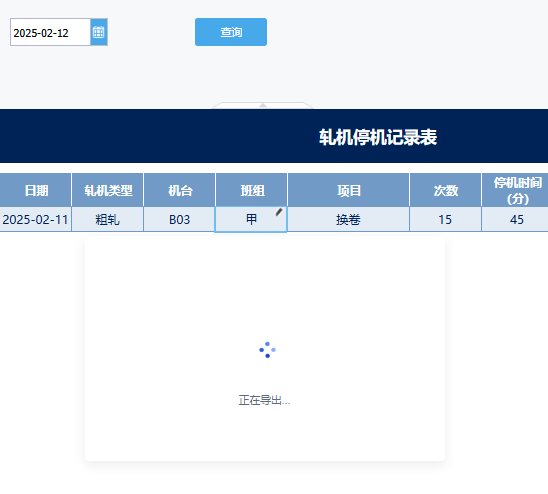Click the 项目 column header
The image size is (548, 494).
(348, 190)
